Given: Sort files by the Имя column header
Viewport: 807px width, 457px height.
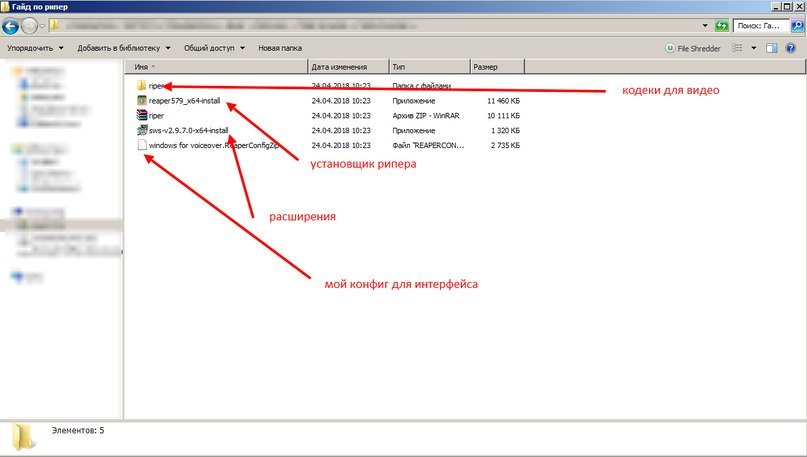Looking at the screenshot, I should tap(215, 67).
